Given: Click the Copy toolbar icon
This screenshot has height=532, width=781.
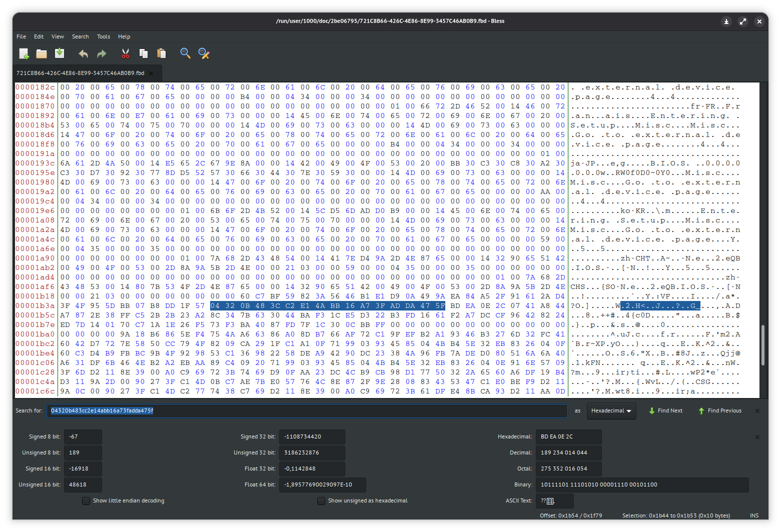Looking at the screenshot, I should tap(144, 53).
